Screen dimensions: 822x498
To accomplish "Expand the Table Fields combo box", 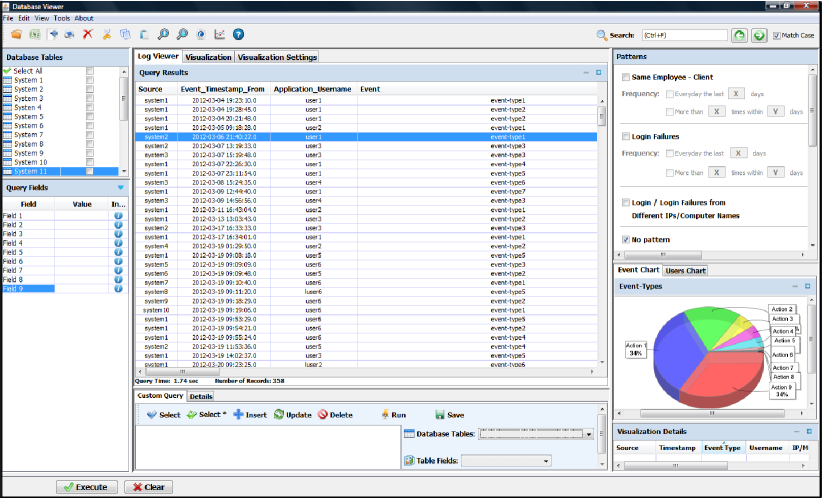I will (546, 461).
